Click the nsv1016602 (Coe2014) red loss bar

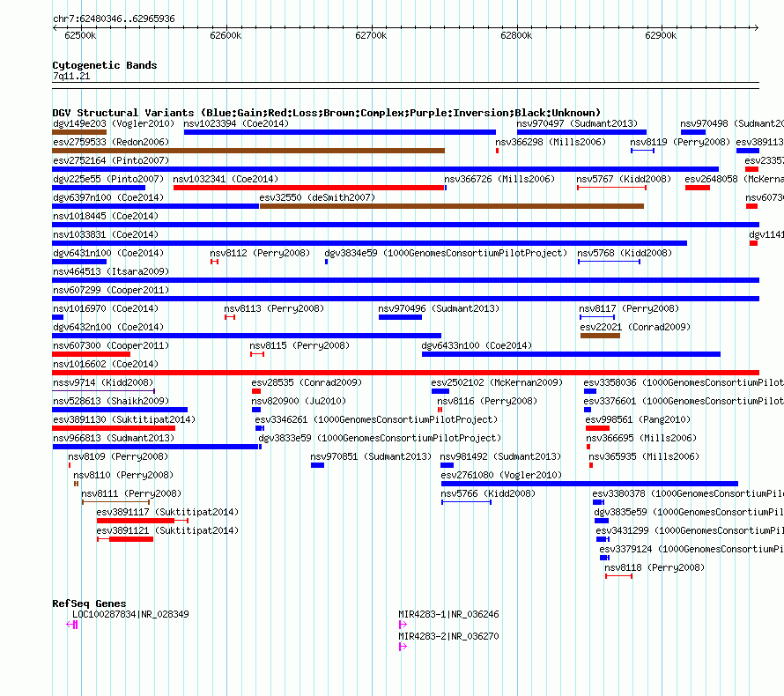tap(405, 373)
